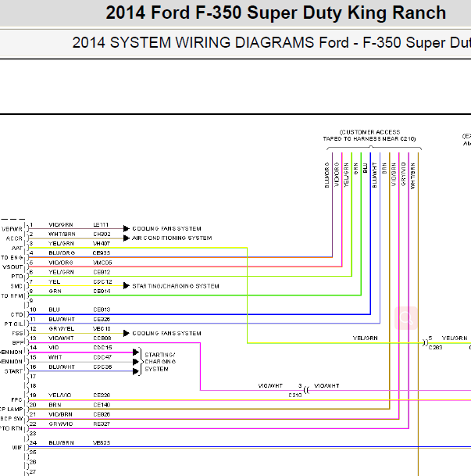Select wire code 'VH407'
The width and height of the screenshot is (471, 476).
click(x=102, y=243)
